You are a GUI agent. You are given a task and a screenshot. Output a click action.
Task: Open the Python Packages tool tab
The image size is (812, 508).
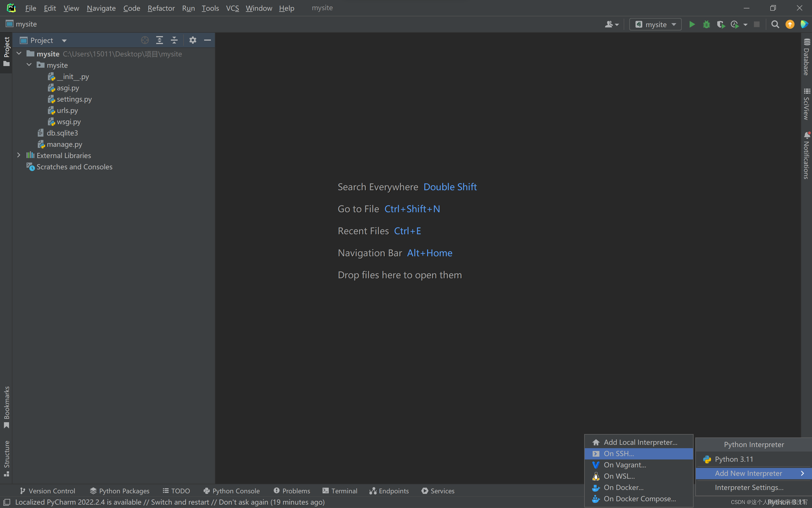tap(120, 491)
